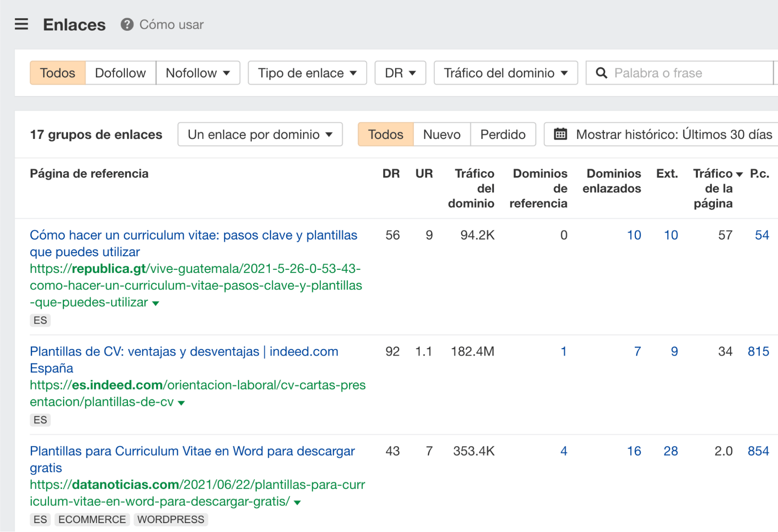Open the Plantillas de CV indeed.com article link
Image resolution: width=778 pixels, height=532 pixels.
(x=184, y=351)
